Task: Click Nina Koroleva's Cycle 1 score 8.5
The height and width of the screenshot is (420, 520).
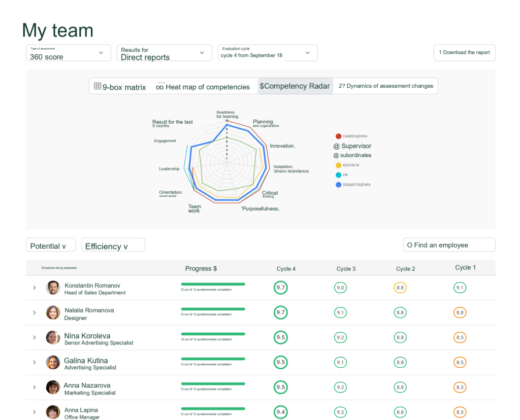Action: [x=460, y=337]
